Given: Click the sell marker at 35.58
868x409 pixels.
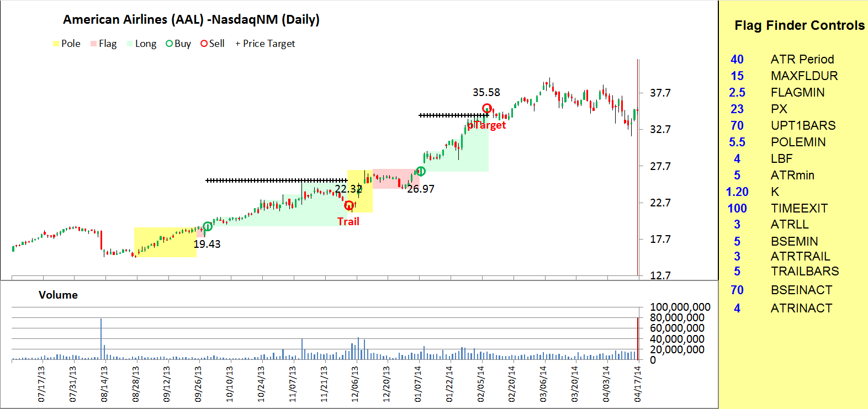Looking at the screenshot, I should tap(487, 109).
